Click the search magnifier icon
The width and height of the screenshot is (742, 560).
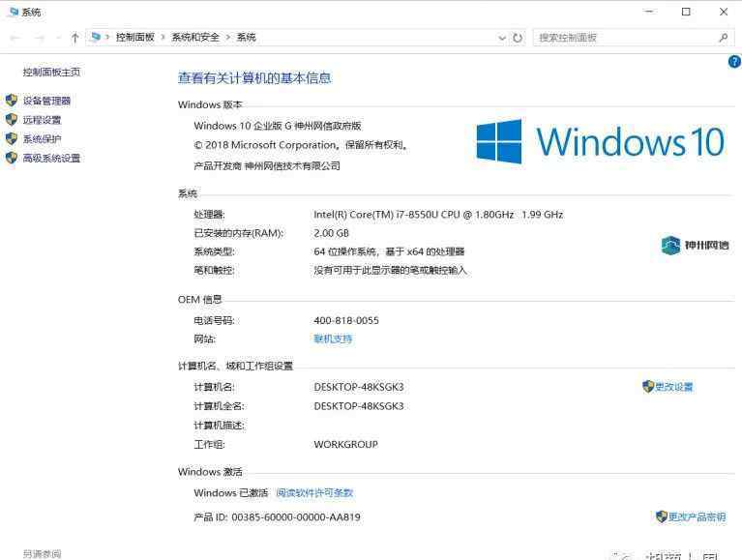pyautogui.click(x=723, y=38)
